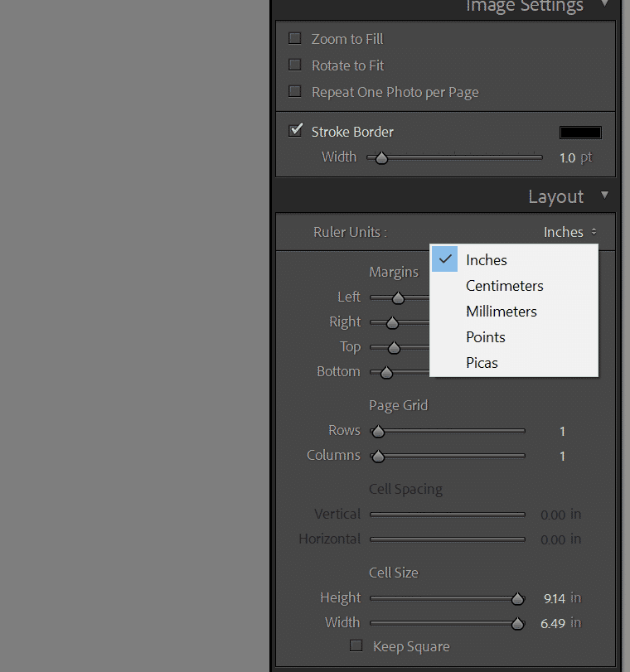This screenshot has height=672, width=630.
Task: Pick Picas from the open units menu
Action: click(482, 363)
